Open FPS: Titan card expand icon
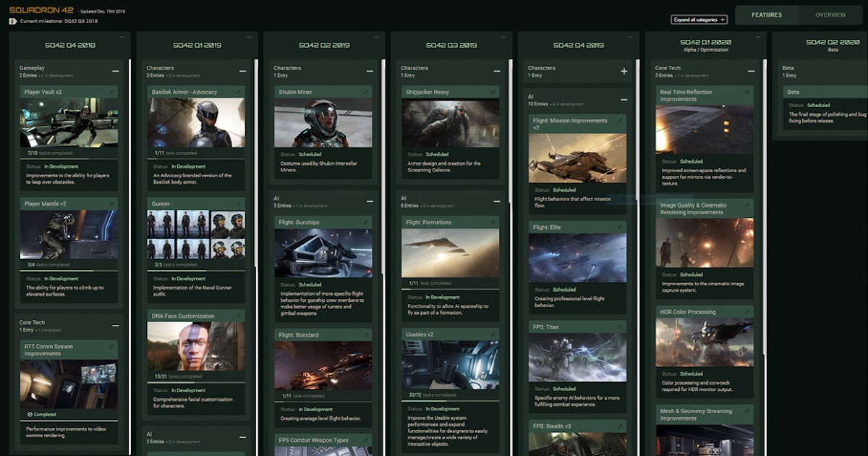This screenshot has width=868, height=456. [621, 326]
